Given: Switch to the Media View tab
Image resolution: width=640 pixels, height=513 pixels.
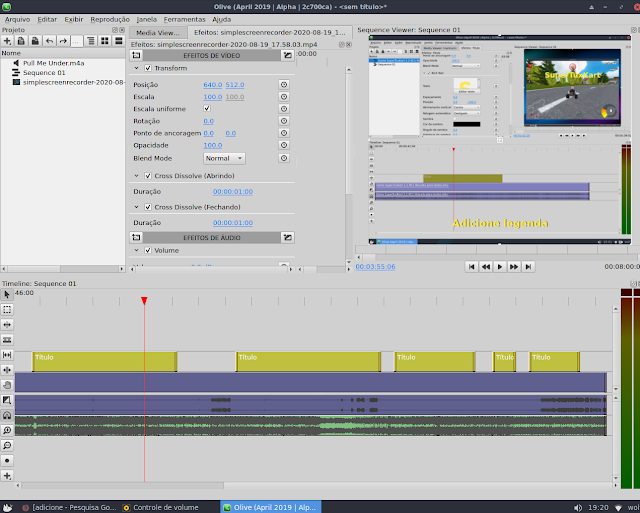Looking at the screenshot, I should 158,33.
